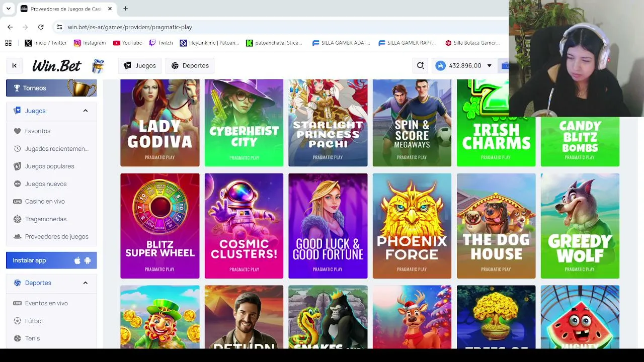644x362 pixels.
Task: Click the Favoritos heart icon
Action: [18, 131]
